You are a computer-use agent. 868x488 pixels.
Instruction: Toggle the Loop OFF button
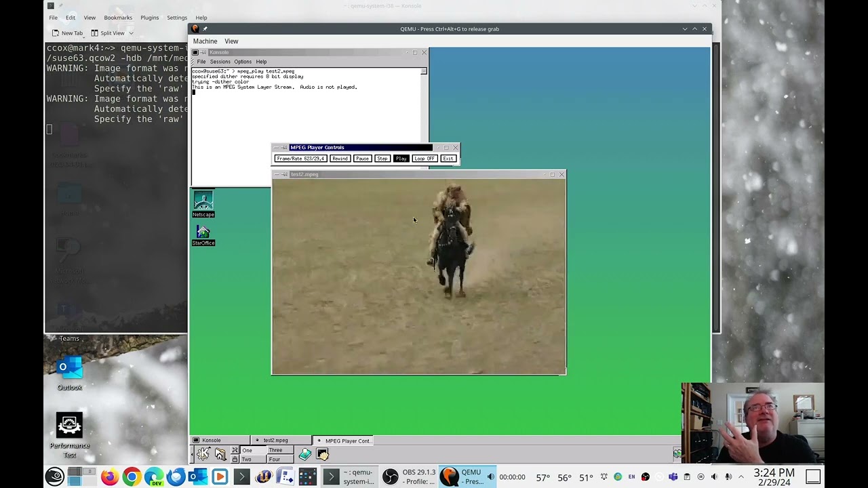(424, 159)
